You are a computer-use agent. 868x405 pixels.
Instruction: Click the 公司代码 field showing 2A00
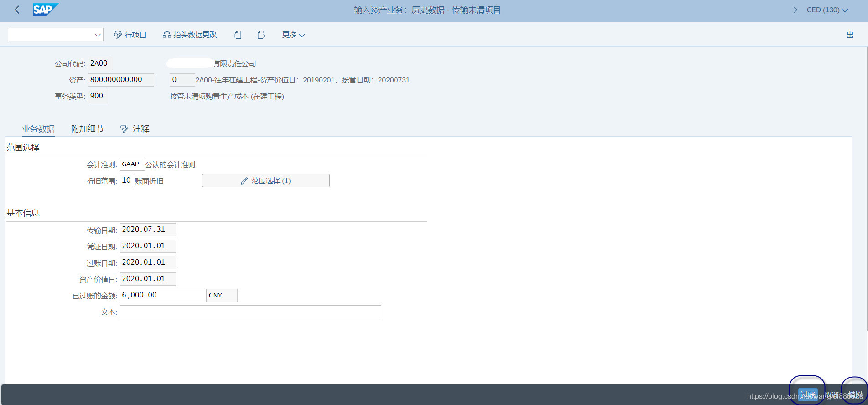tap(100, 63)
